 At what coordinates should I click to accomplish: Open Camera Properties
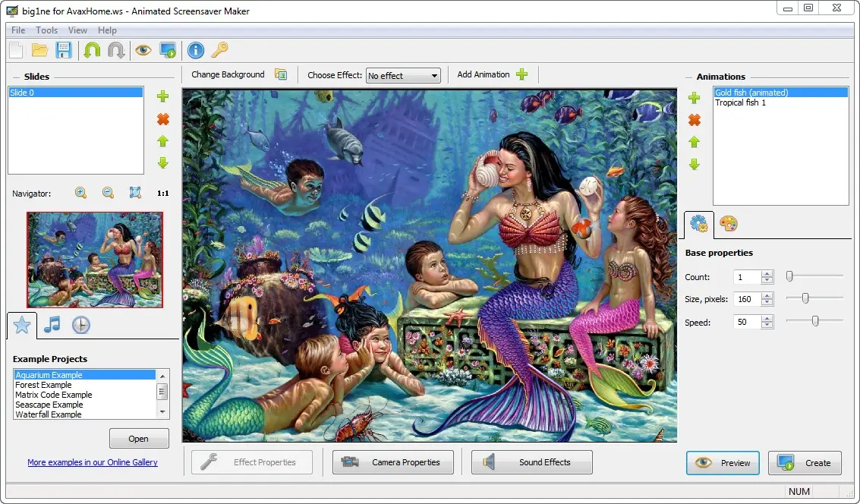click(392, 462)
